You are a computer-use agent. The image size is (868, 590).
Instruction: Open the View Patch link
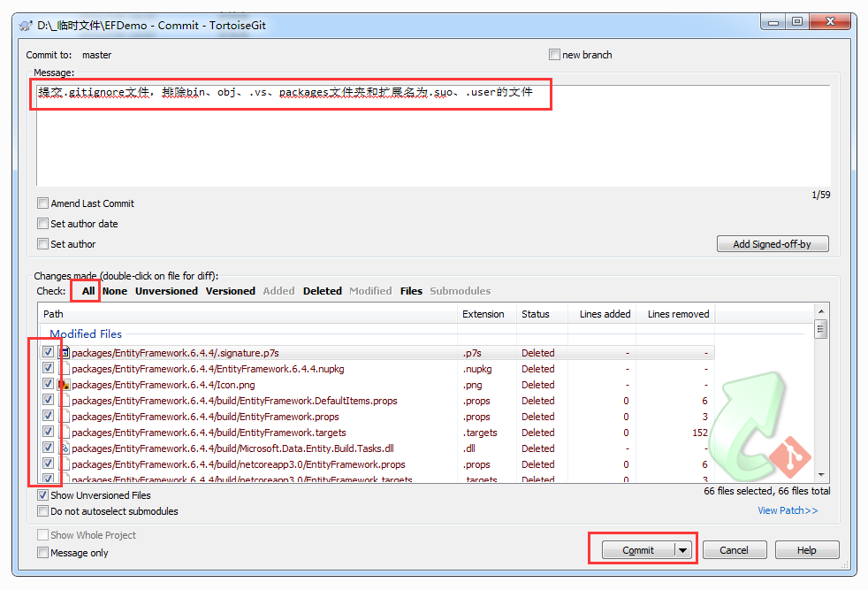tap(787, 510)
